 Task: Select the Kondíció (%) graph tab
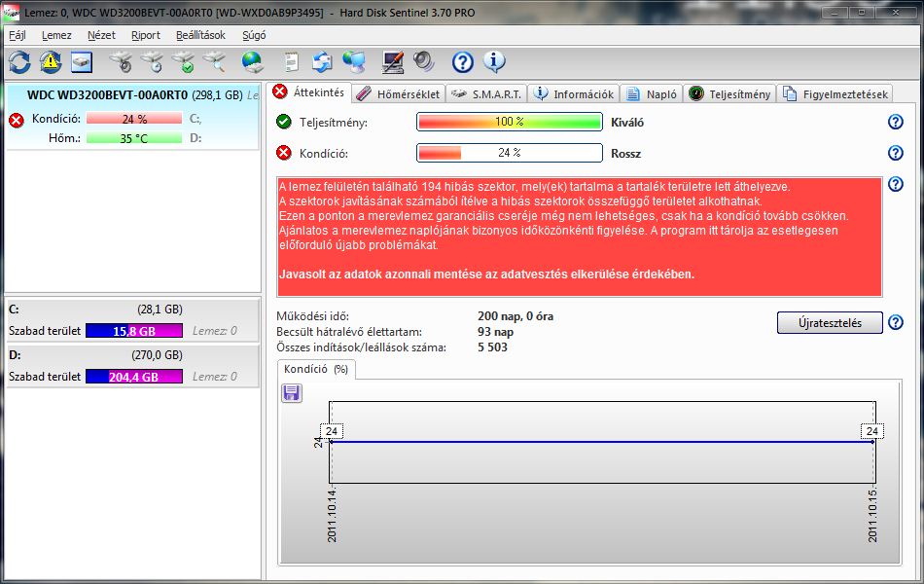pos(316,369)
